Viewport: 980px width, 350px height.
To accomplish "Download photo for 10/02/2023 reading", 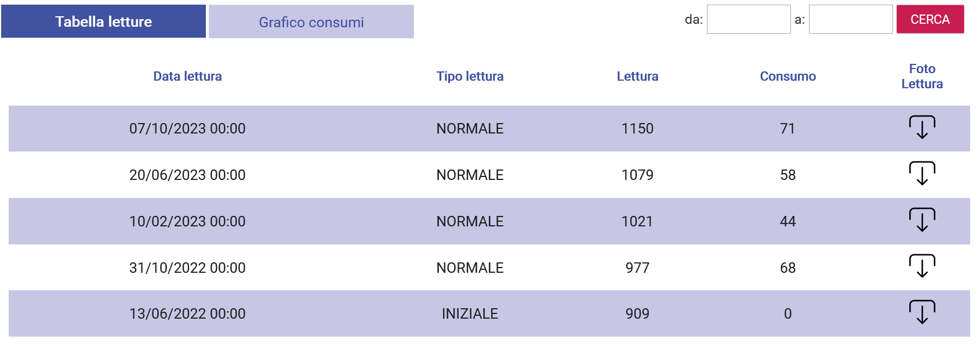I will click(922, 220).
